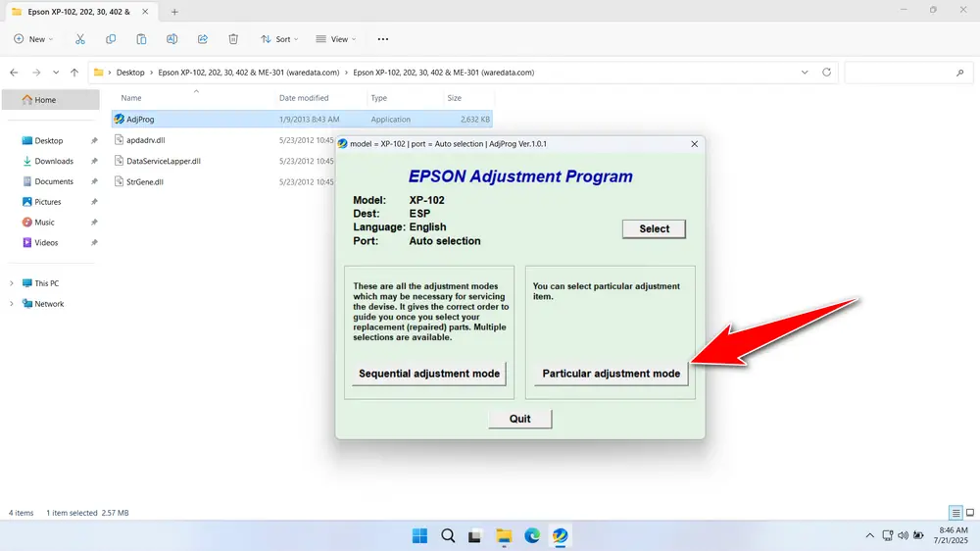Open the See more ellipsis menu

point(383,39)
